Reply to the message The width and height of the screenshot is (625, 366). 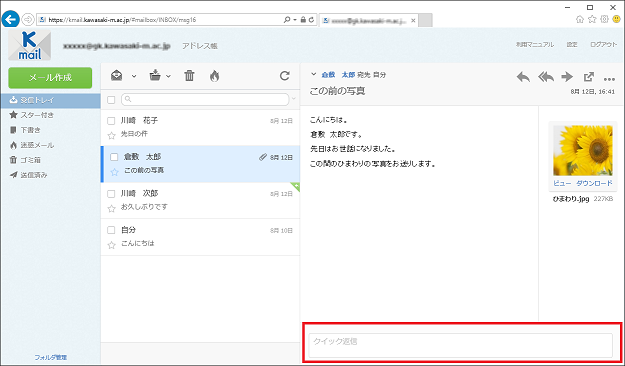tap(523, 77)
